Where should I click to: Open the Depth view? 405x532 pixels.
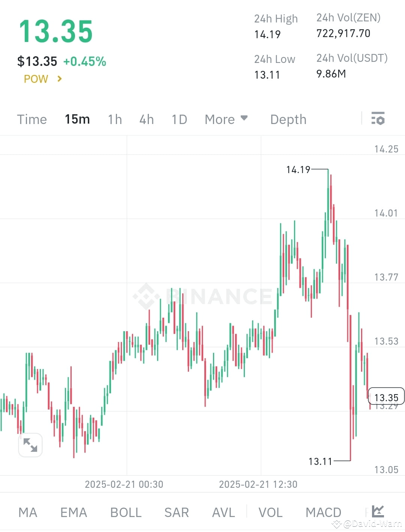pyautogui.click(x=288, y=119)
